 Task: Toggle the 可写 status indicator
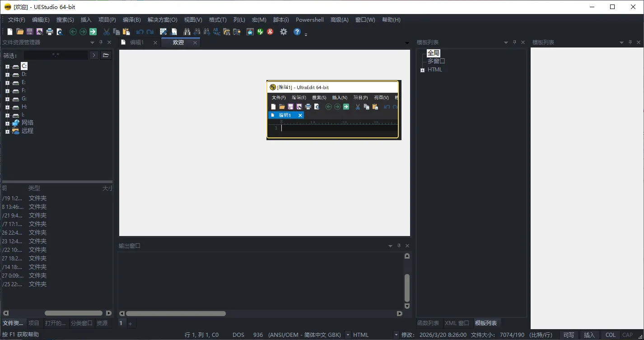tap(569, 335)
